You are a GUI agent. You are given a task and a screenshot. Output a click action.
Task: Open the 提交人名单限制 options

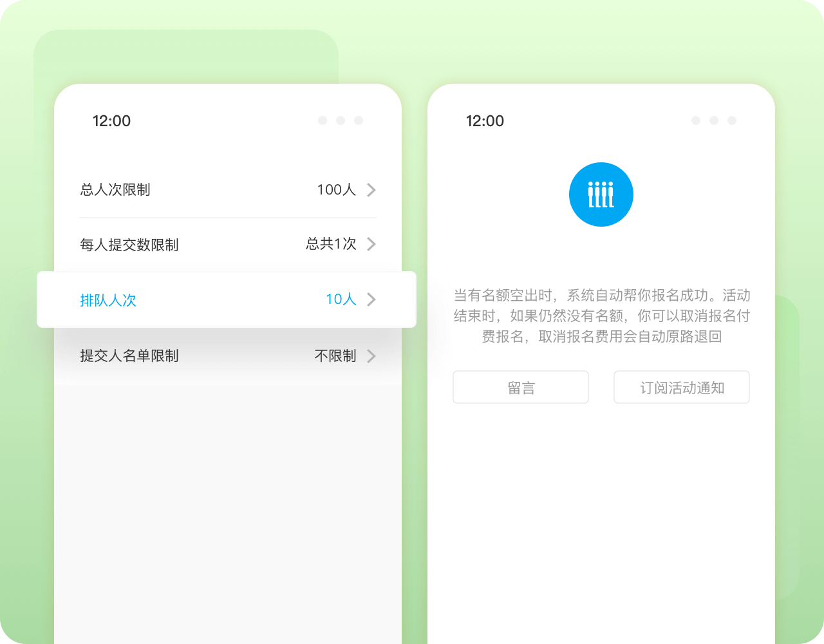(x=225, y=356)
